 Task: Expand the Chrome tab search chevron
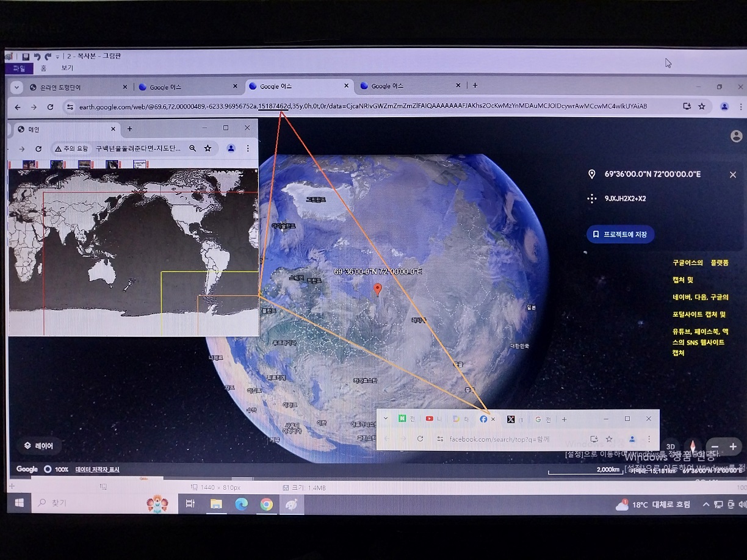[x=17, y=87]
